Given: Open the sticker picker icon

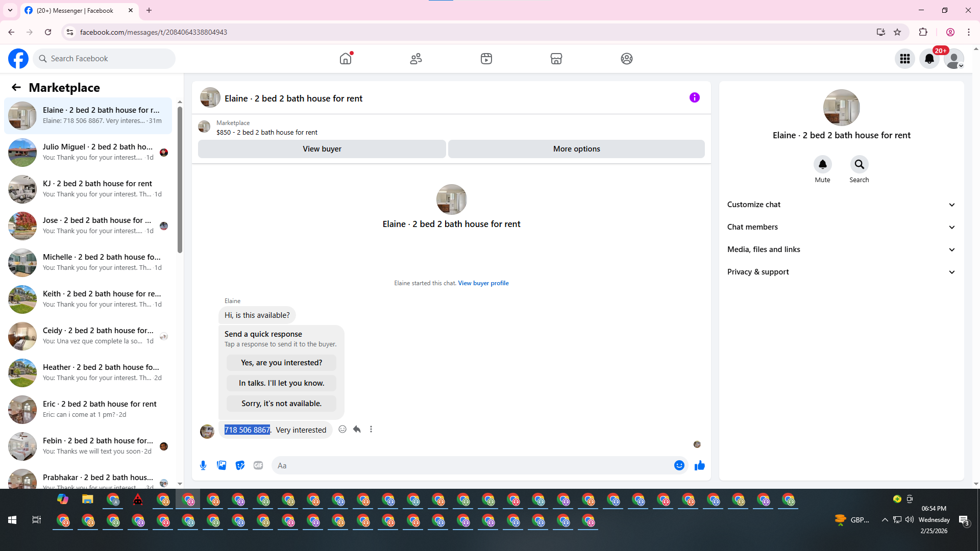Looking at the screenshot, I should 240,465.
